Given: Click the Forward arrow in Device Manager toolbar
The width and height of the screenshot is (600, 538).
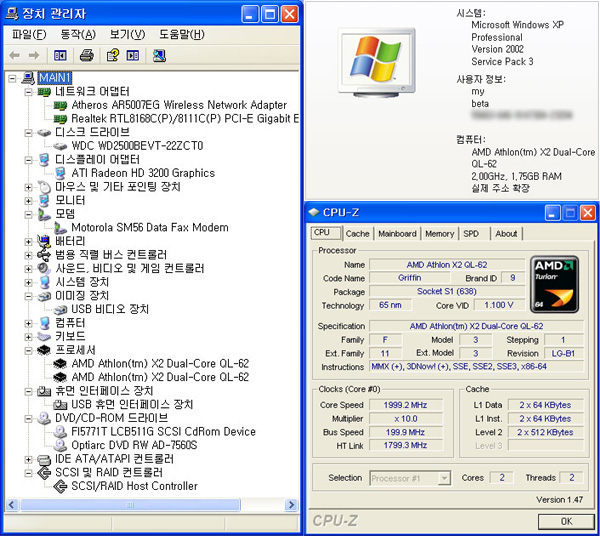Looking at the screenshot, I should click(34, 56).
